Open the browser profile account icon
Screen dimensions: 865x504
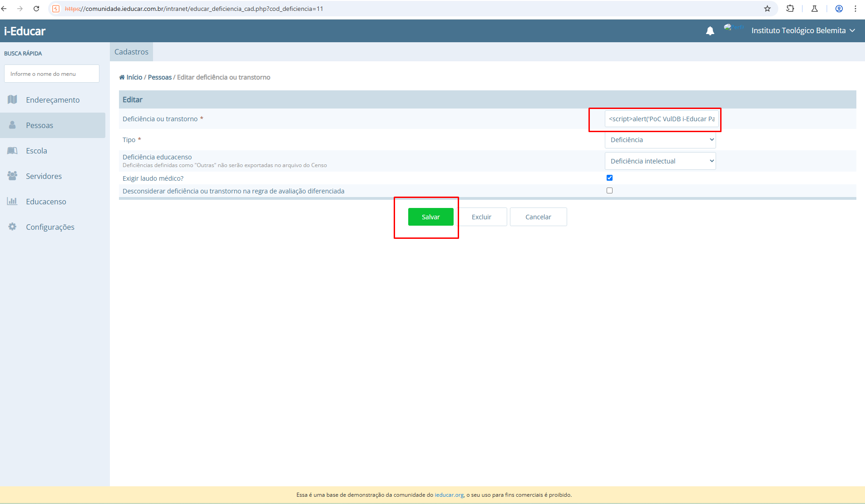point(839,9)
